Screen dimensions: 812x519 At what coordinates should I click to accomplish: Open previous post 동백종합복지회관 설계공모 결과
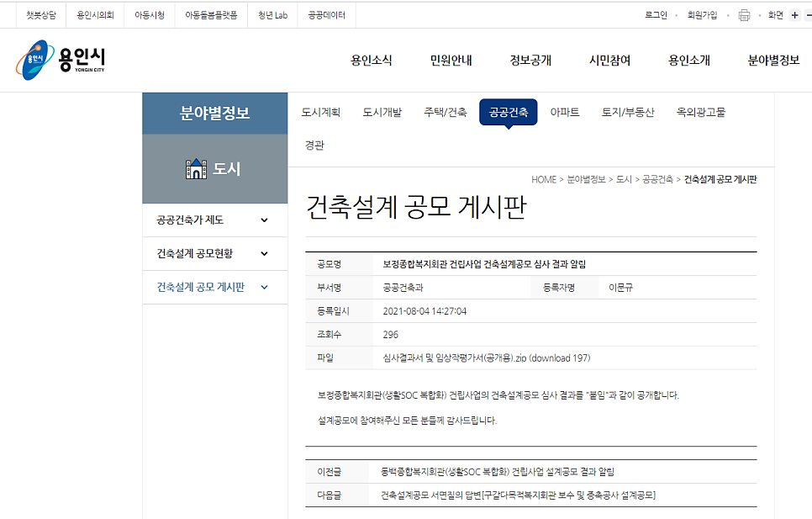tap(498, 472)
